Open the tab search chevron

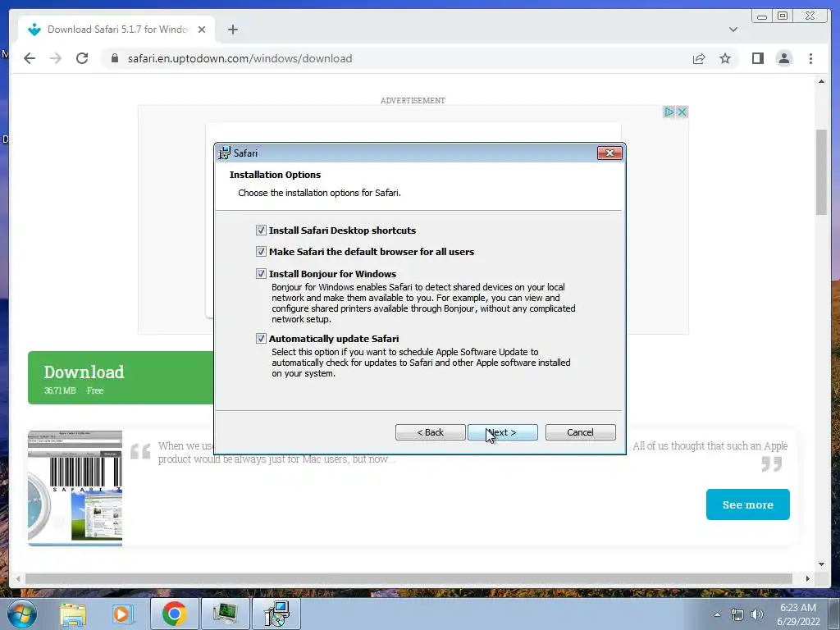733,30
